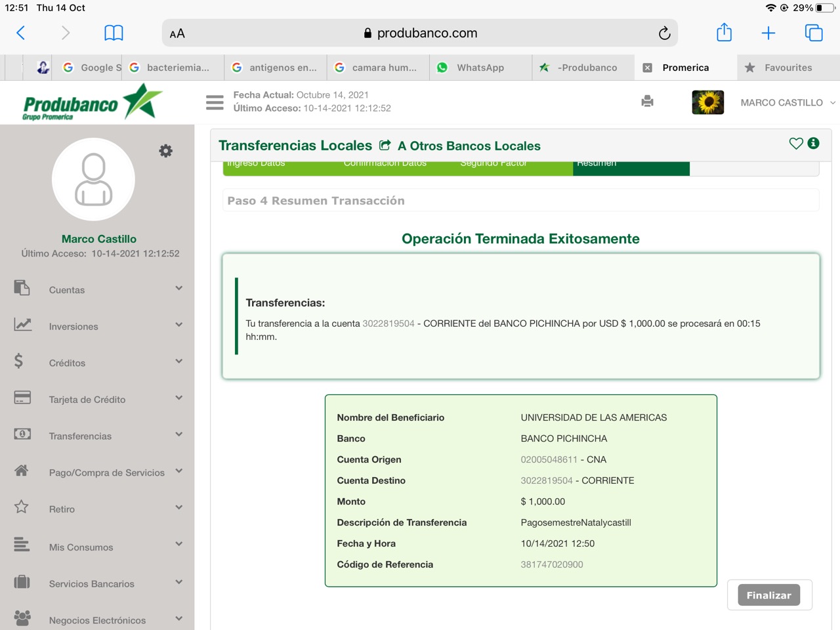Click the Produbanco logo

(92, 103)
